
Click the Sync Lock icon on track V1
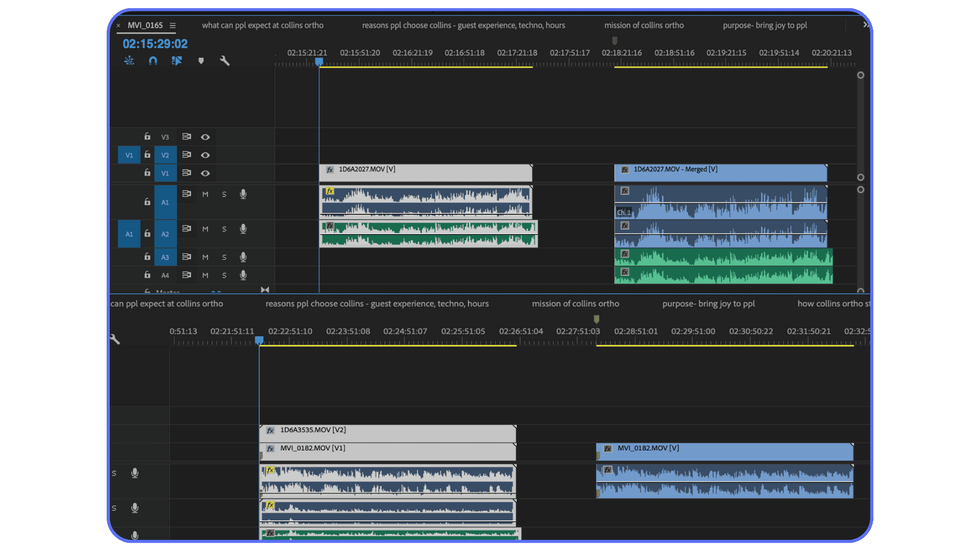(186, 173)
